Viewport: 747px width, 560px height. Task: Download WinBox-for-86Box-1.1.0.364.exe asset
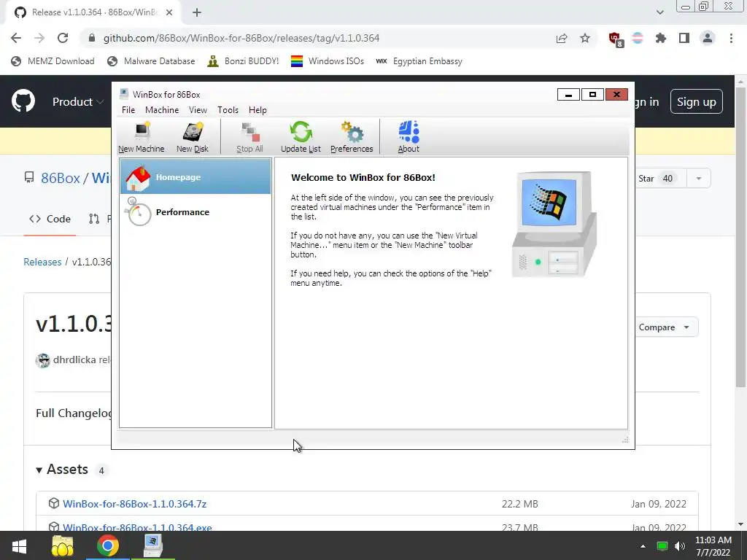pos(137,527)
